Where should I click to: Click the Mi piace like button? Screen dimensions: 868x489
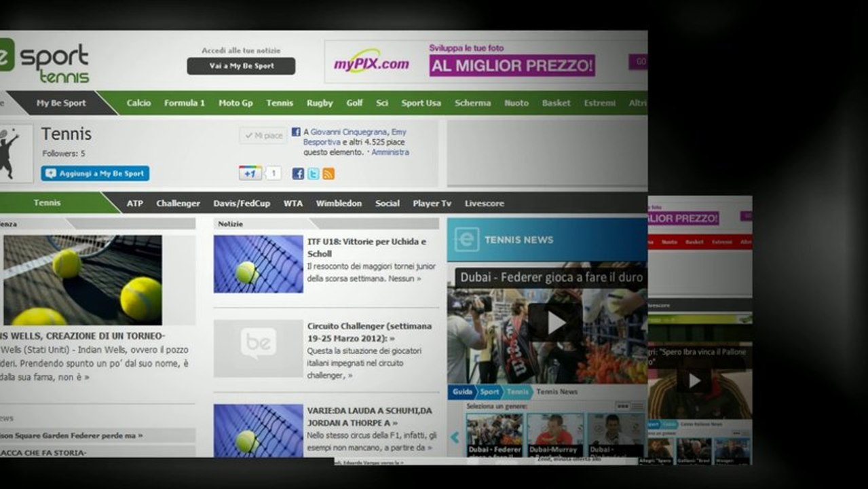263,136
